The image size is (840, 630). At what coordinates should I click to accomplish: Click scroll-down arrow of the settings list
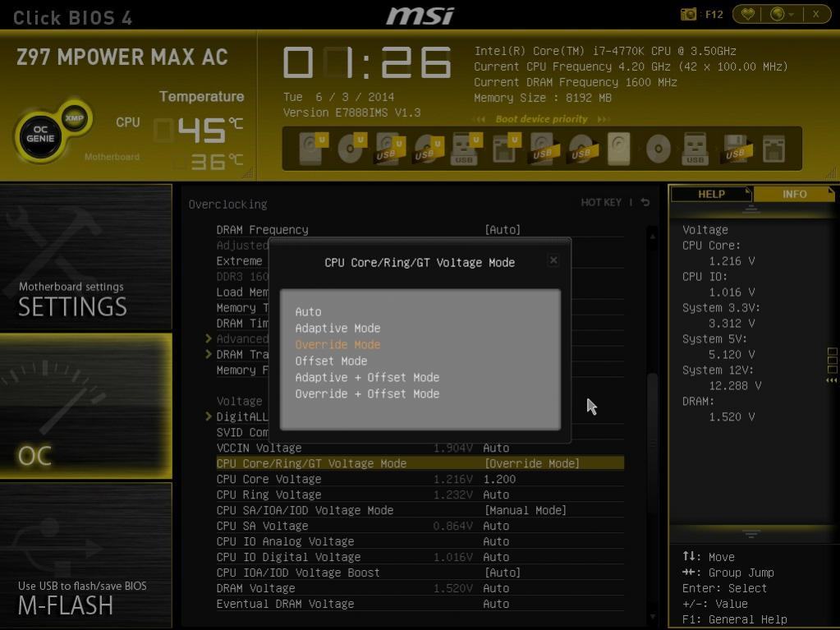click(x=653, y=617)
